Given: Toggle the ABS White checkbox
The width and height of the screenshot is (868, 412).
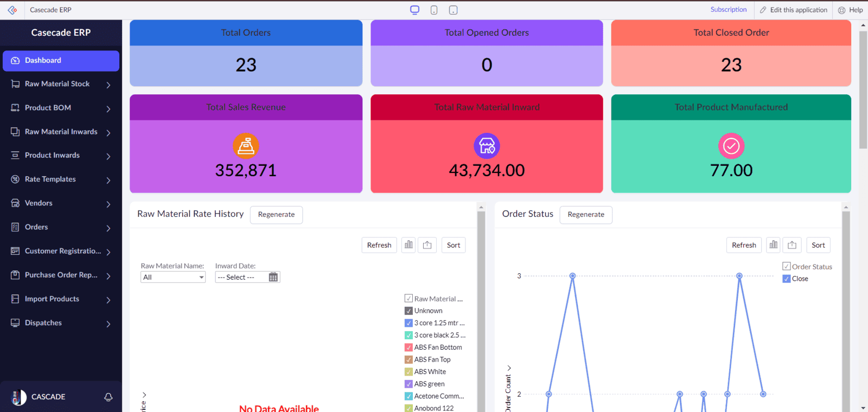Looking at the screenshot, I should [x=409, y=371].
